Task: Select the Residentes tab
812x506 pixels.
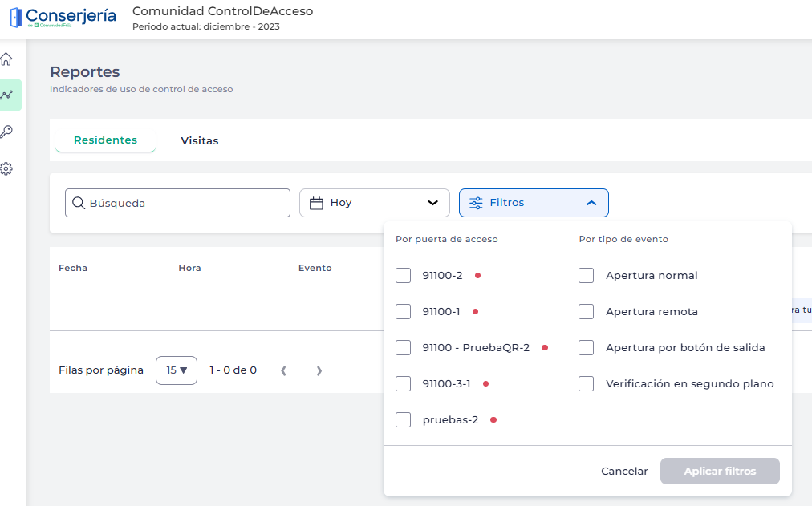Action: pos(105,140)
